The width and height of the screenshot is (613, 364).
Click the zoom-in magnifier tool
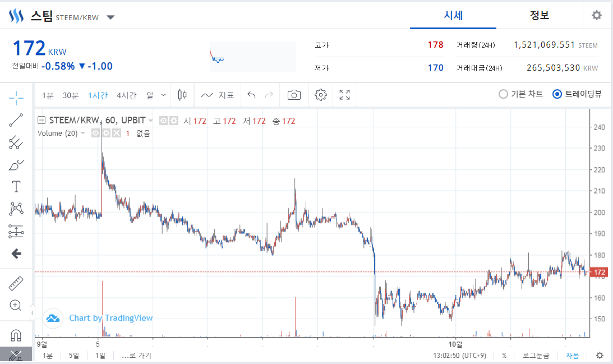(x=16, y=305)
